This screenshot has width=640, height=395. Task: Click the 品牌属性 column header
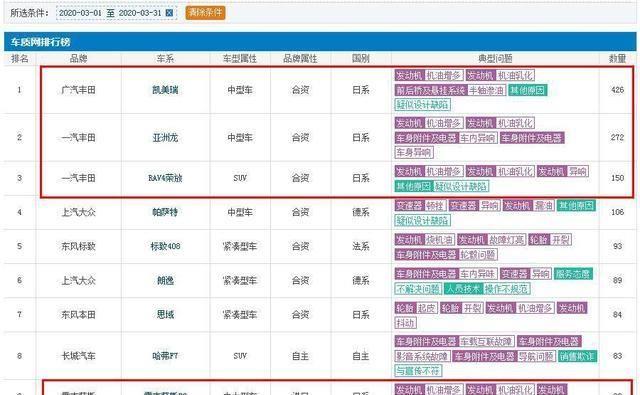[300, 58]
